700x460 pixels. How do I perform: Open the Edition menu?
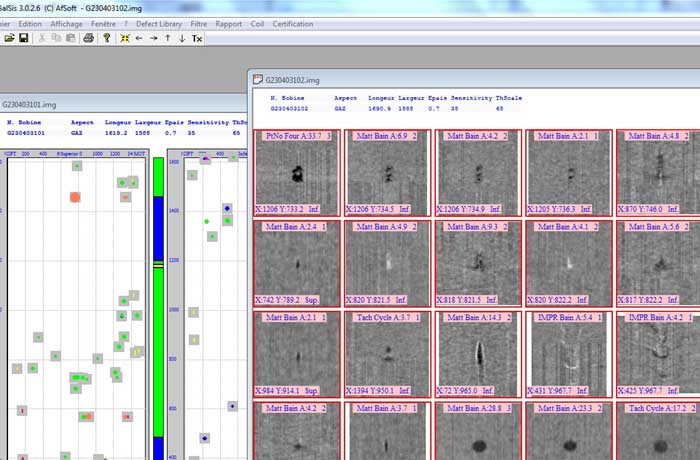tap(30, 24)
